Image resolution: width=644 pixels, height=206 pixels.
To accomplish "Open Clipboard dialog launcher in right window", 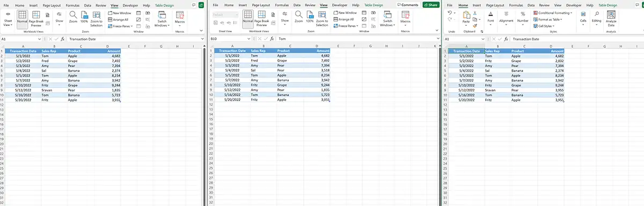I will pos(482,32).
